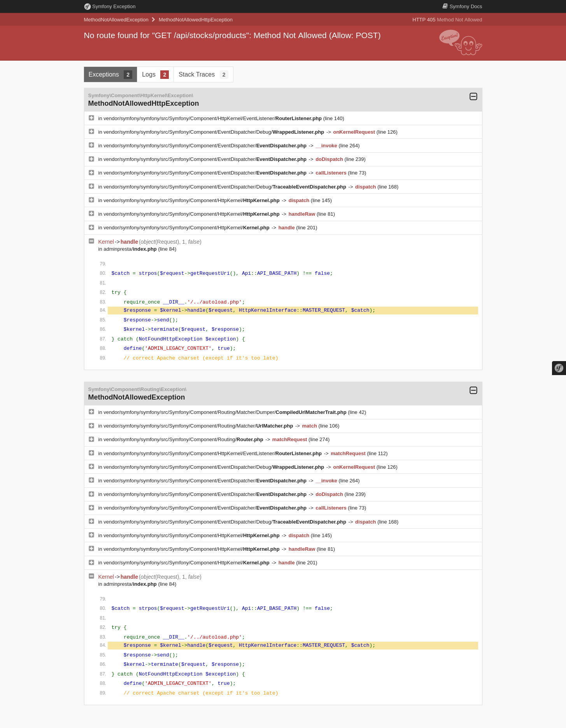Click MethodNotAllowedException breadcrumb link
This screenshot has width=566, height=728.
116,20
